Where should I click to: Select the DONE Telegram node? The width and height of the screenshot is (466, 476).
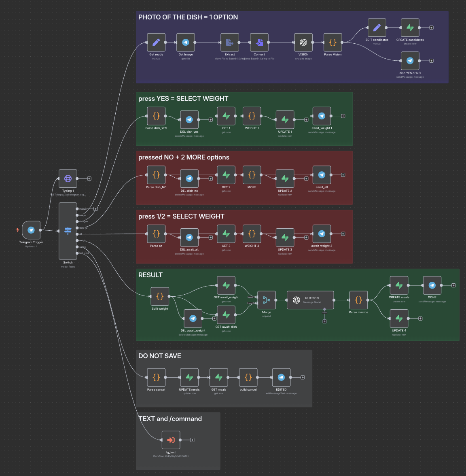point(432,285)
